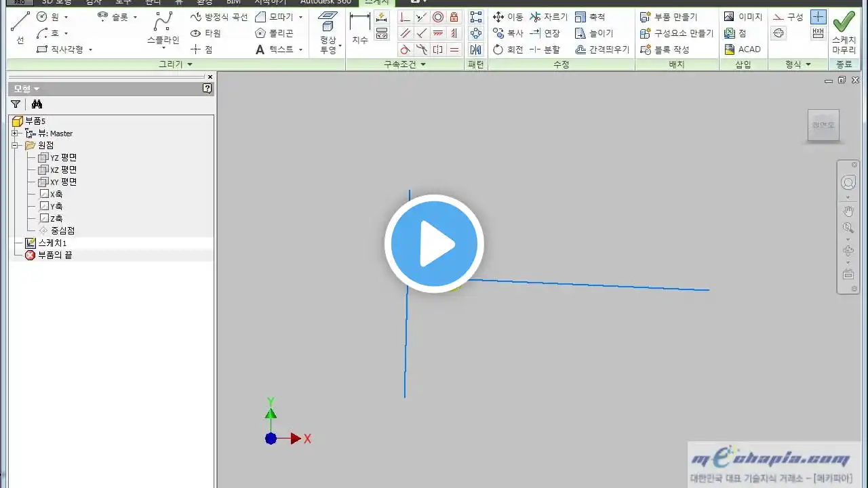Select the Spline (스플라인) tool

coord(163,28)
